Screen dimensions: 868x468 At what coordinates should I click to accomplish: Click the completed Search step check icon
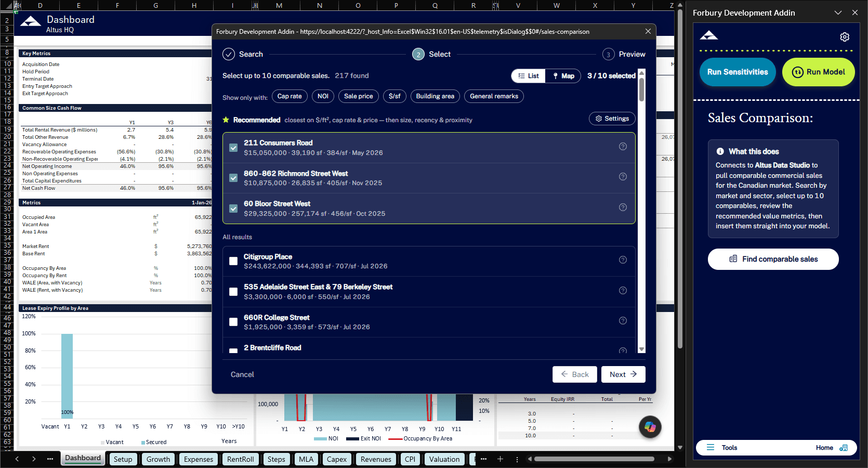[x=229, y=54]
